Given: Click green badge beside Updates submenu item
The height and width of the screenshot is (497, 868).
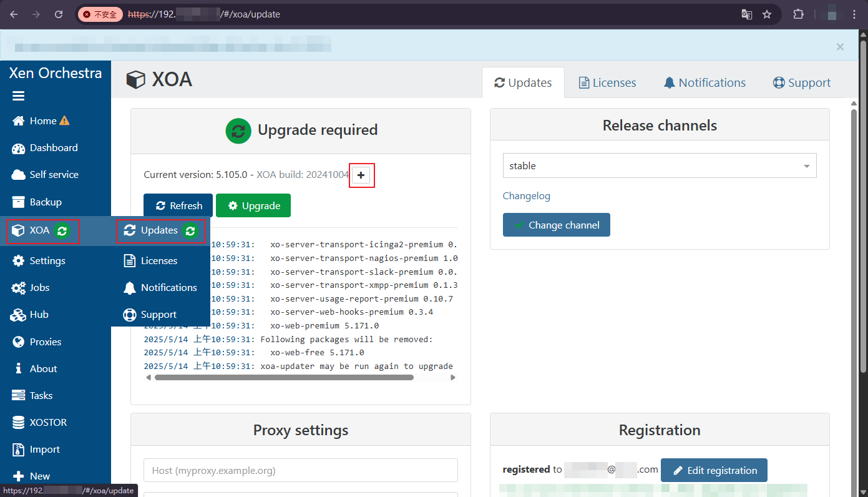Looking at the screenshot, I should [x=190, y=231].
